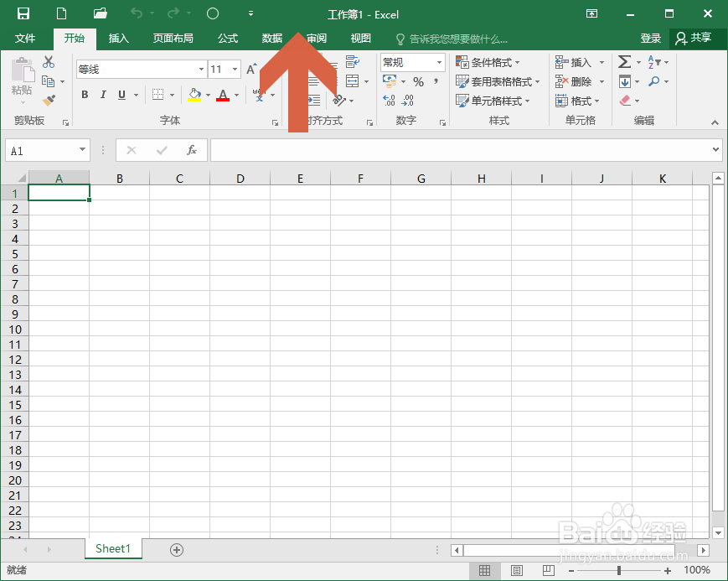Open the Customize Quick Access Toolbar dropdown
This screenshot has width=728, height=581.
point(250,13)
